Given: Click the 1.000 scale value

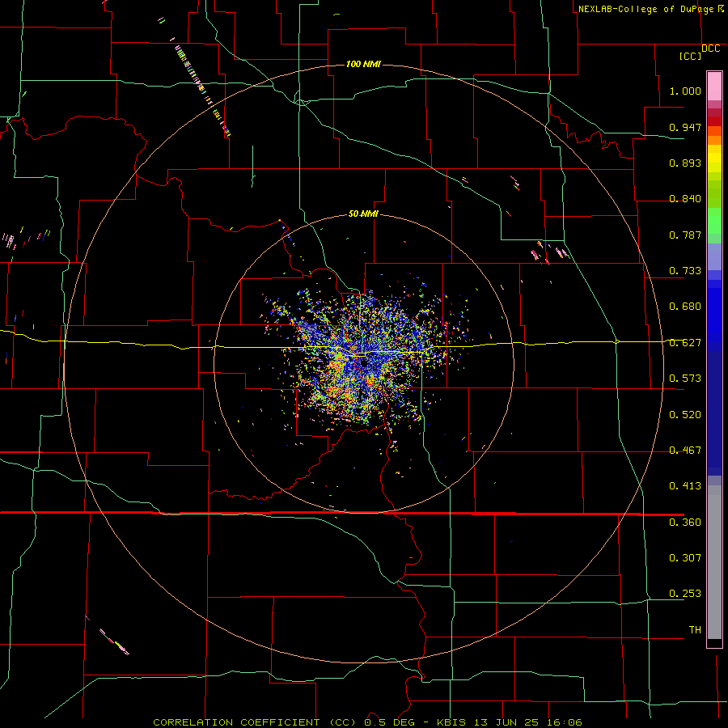Looking at the screenshot, I should pos(685,91).
